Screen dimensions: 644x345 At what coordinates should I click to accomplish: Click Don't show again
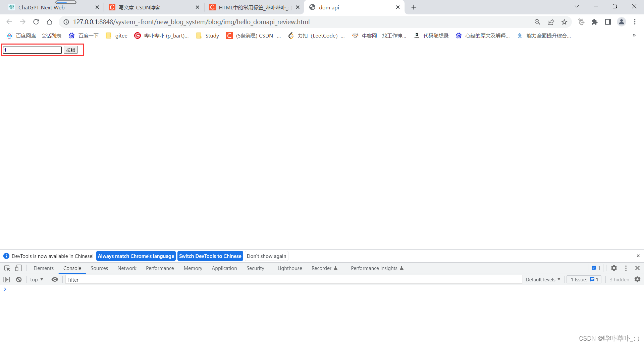click(267, 256)
